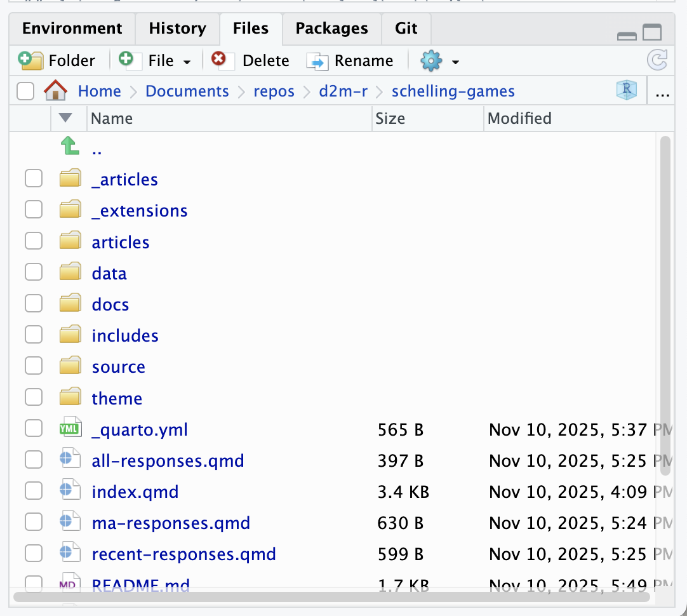Navigate to d2m-r in breadcrumb path
The height and width of the screenshot is (616, 687).
pyautogui.click(x=343, y=91)
